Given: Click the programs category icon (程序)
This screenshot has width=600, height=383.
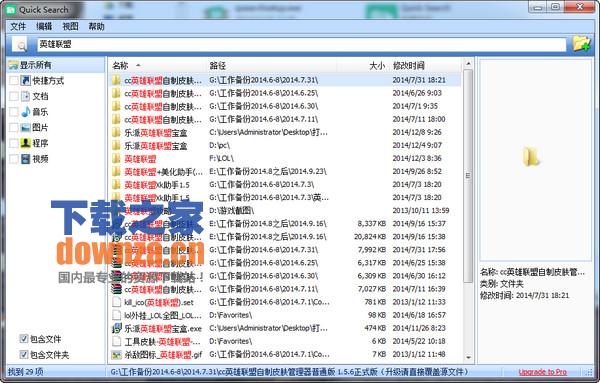Looking at the screenshot, I should tap(26, 143).
